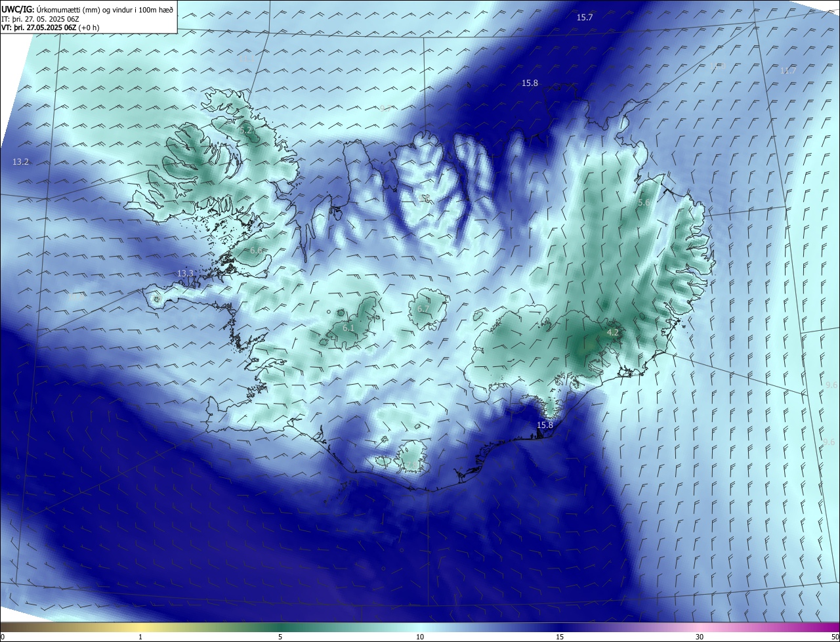This screenshot has width=840, height=642.
Task: Click the 6.1 value label
Action: [x=348, y=328]
